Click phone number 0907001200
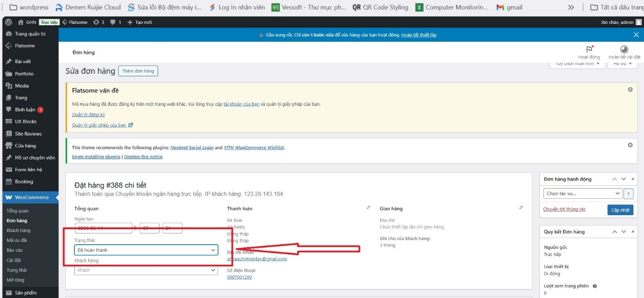This screenshot has width=644, height=298. 239,277
